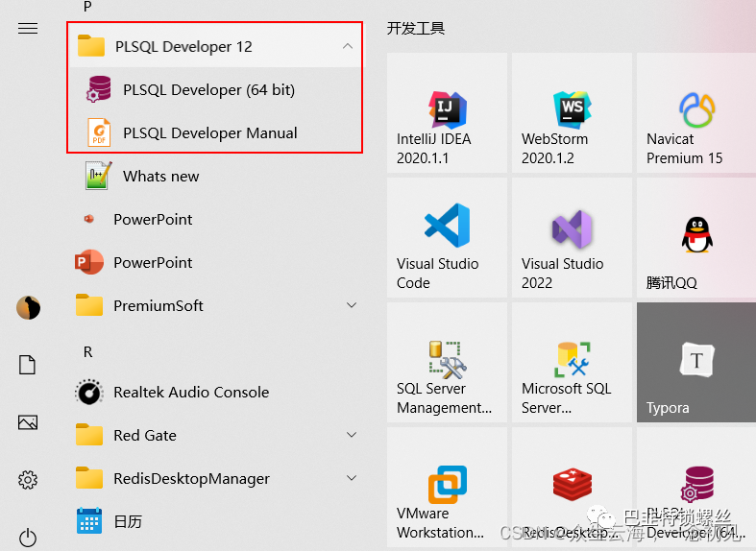
Task: Click the Realtek Audio Console label
Action: (x=191, y=392)
